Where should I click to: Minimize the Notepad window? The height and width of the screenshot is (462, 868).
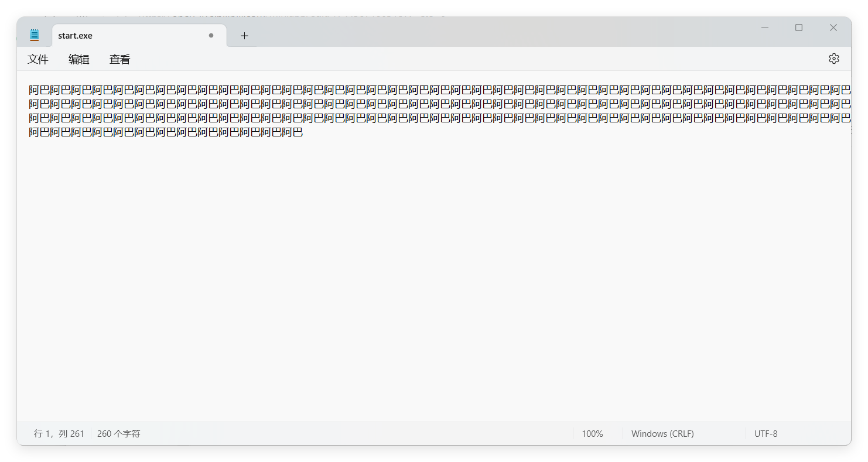(765, 28)
